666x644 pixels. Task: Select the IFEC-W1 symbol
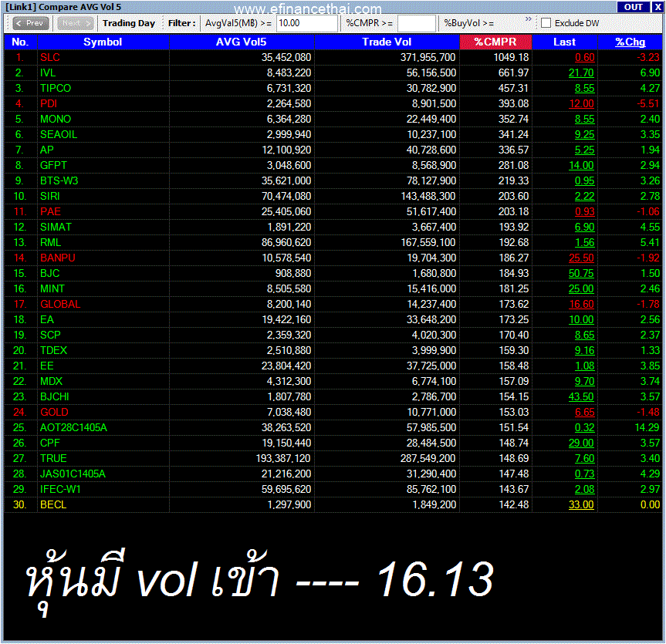point(60,490)
